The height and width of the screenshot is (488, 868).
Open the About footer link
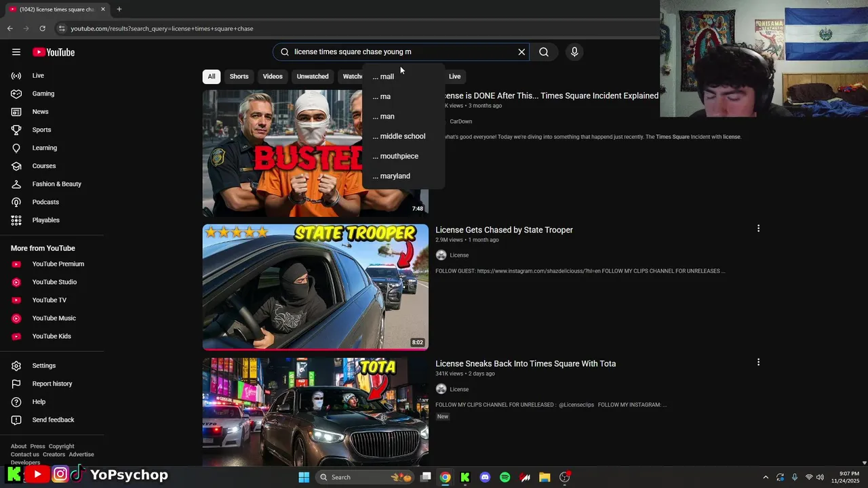click(x=18, y=446)
